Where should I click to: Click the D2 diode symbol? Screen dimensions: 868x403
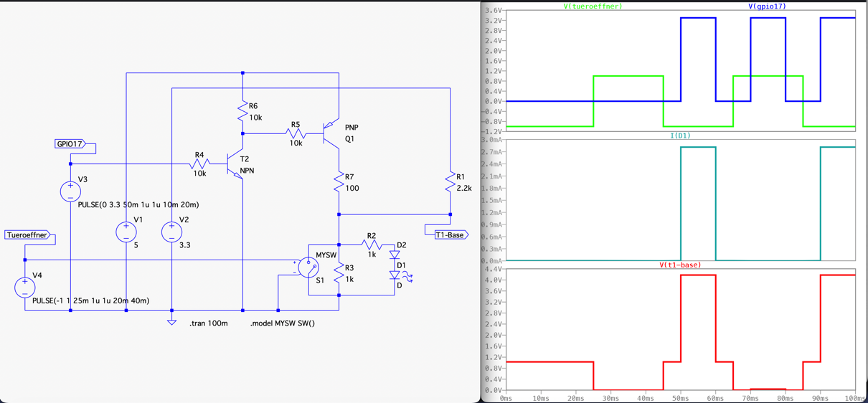pyautogui.click(x=395, y=255)
